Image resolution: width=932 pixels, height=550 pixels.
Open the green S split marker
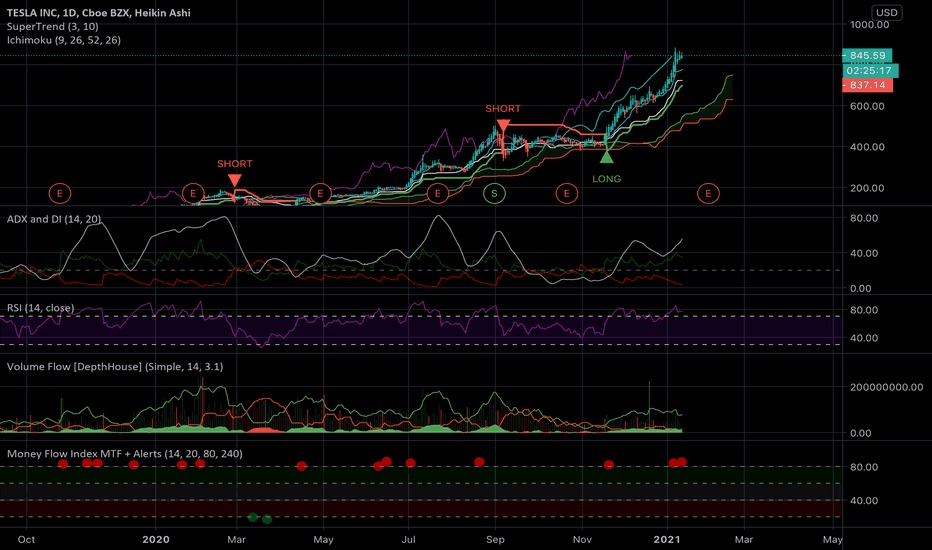pyautogui.click(x=494, y=193)
